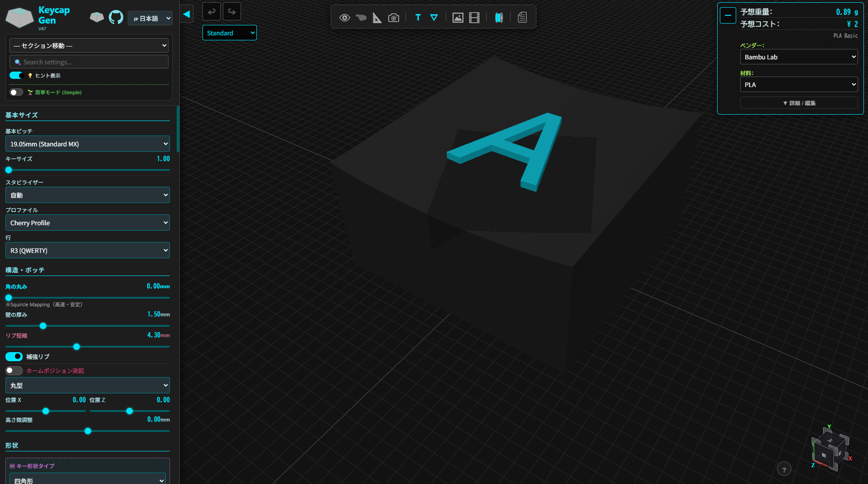Viewport: 868px width, 484px height.
Task: Expand the 詳細 / 編集 details button
Action: pos(799,103)
